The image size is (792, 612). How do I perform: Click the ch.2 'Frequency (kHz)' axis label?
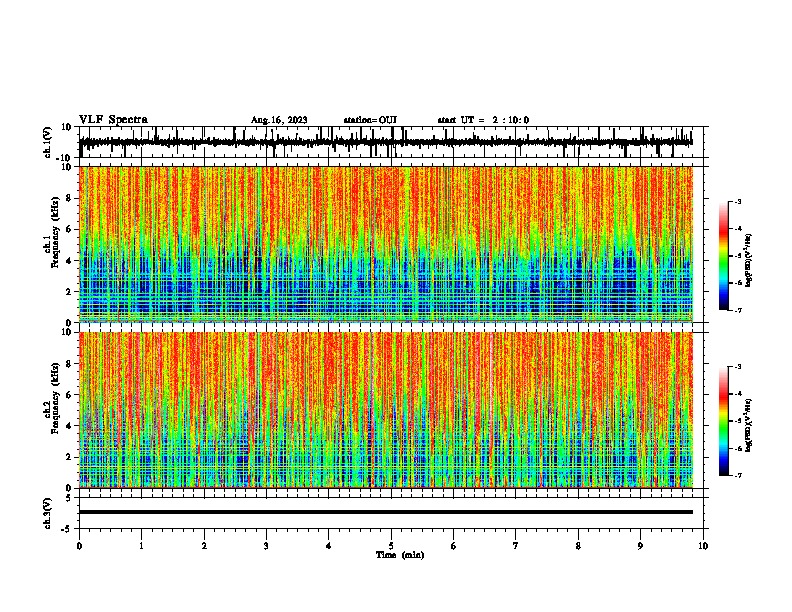[55, 398]
